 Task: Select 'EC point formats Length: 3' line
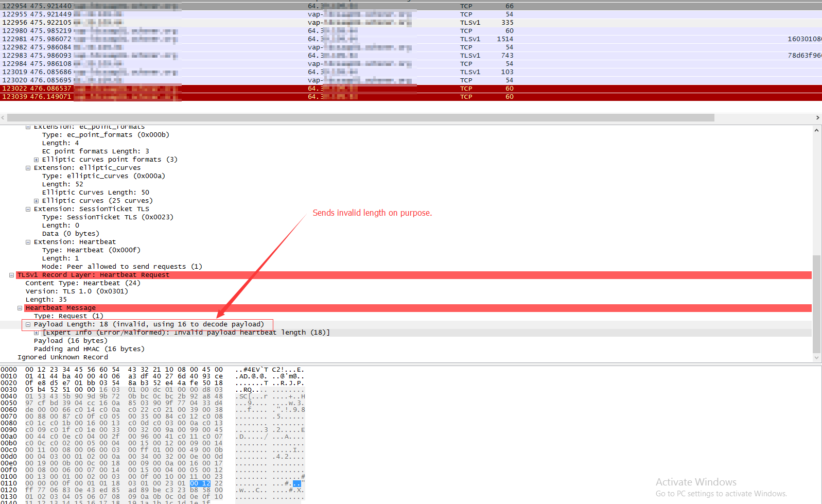point(96,151)
